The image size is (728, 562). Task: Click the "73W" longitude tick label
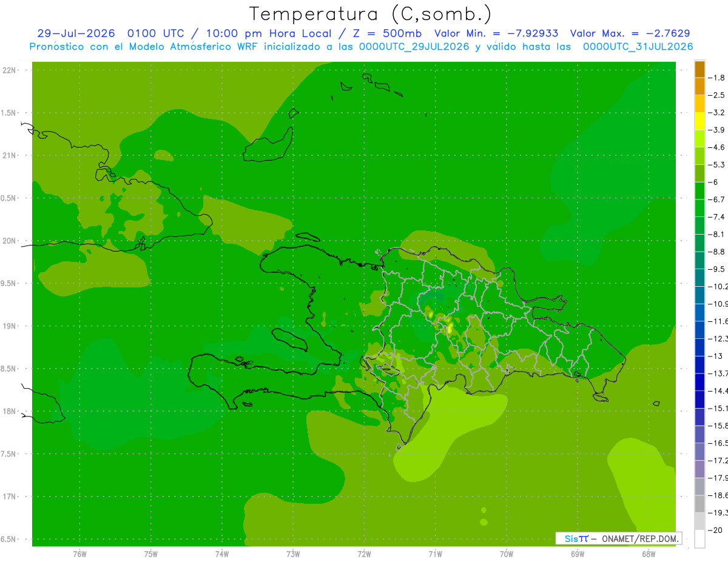(x=293, y=554)
